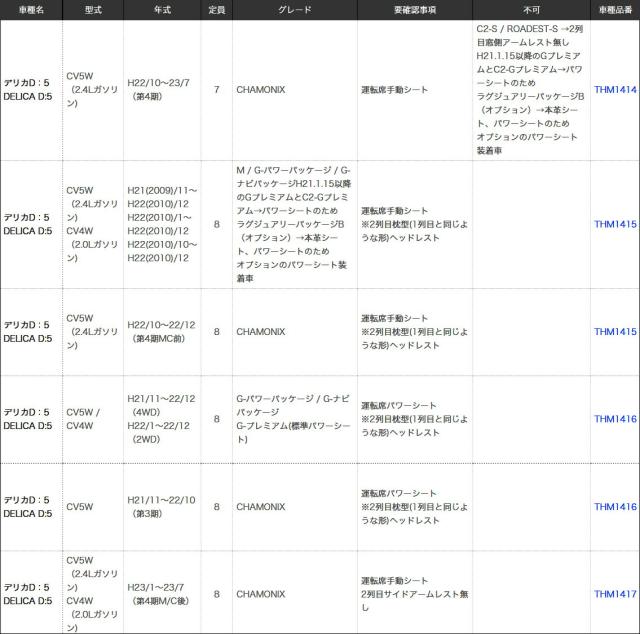The image size is (640, 634).
Task: Select the 2列目サイドアームレスト無し note cell
Action: [413, 593]
